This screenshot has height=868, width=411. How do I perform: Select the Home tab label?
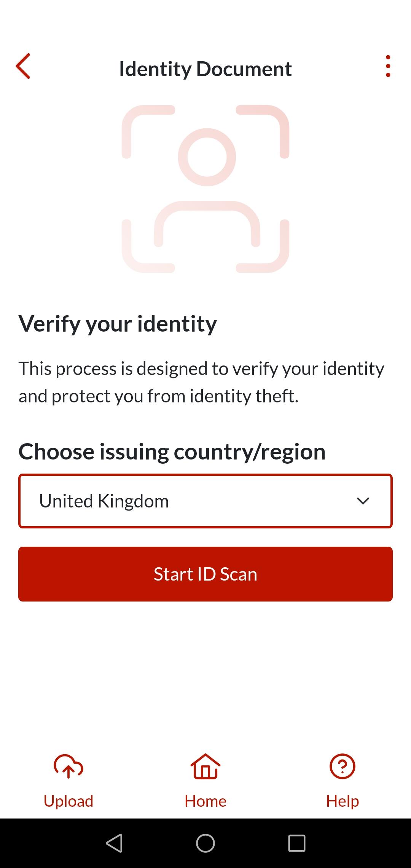click(205, 801)
